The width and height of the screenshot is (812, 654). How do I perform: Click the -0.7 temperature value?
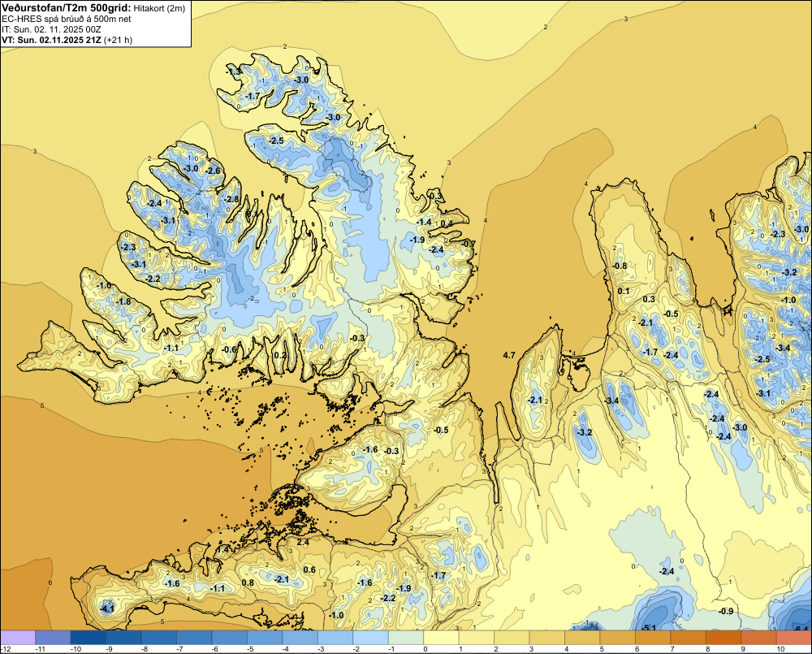pyautogui.click(x=469, y=244)
